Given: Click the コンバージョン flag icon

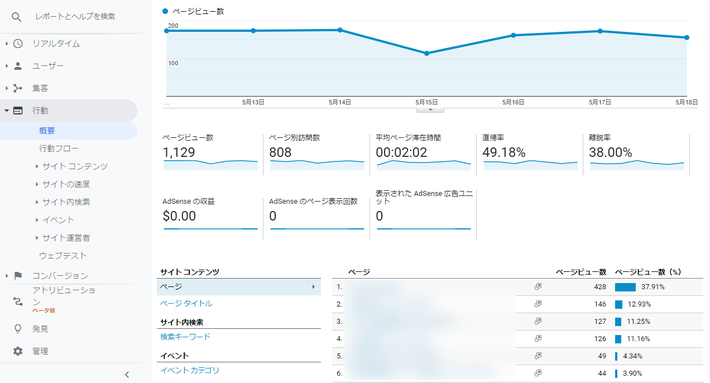Looking at the screenshot, I should tap(18, 276).
